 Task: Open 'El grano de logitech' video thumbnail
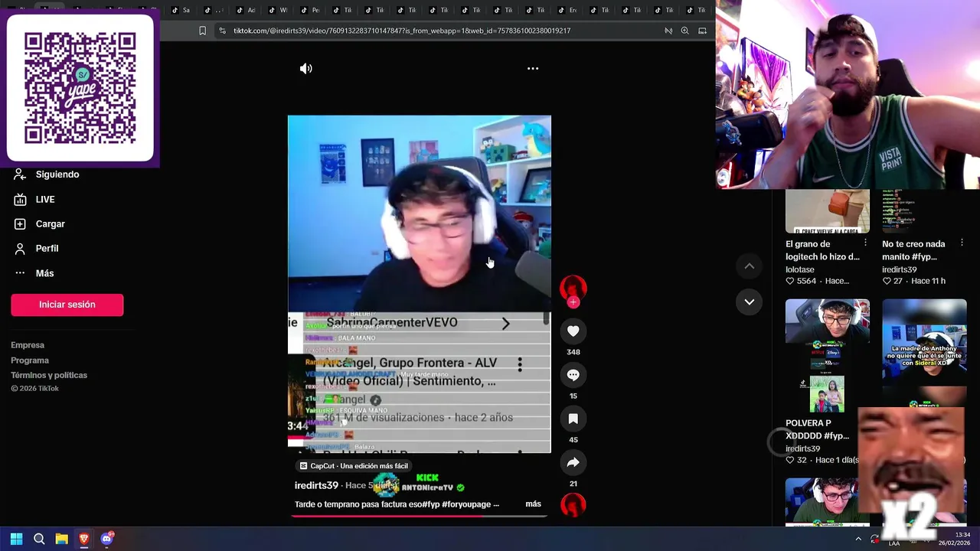click(x=828, y=212)
